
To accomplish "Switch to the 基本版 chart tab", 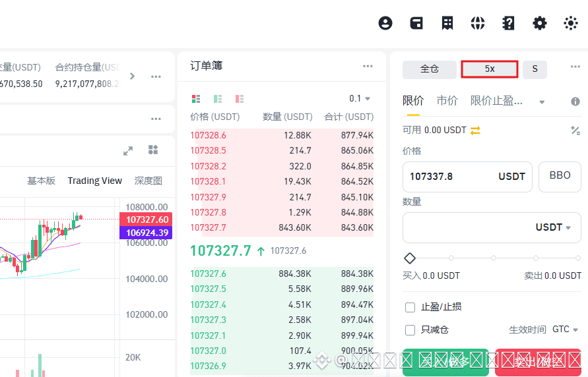I will tap(42, 181).
